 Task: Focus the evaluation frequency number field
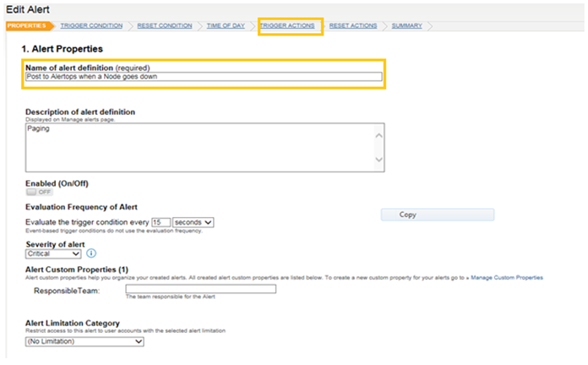[161, 222]
